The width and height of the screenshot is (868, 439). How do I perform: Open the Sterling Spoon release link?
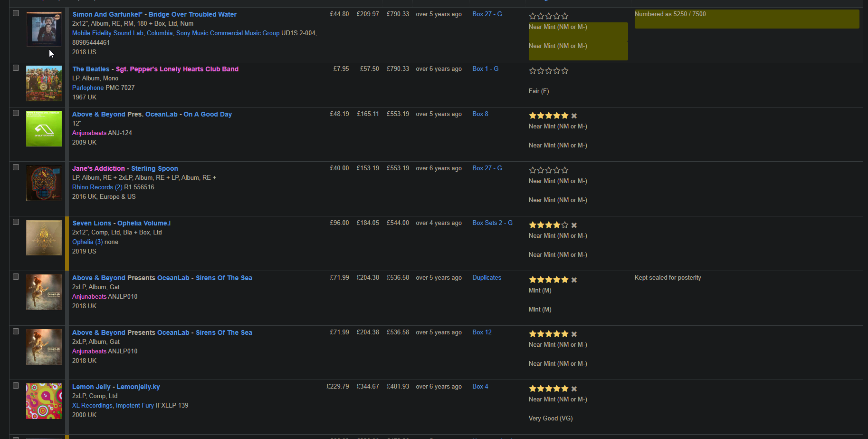[x=154, y=168]
